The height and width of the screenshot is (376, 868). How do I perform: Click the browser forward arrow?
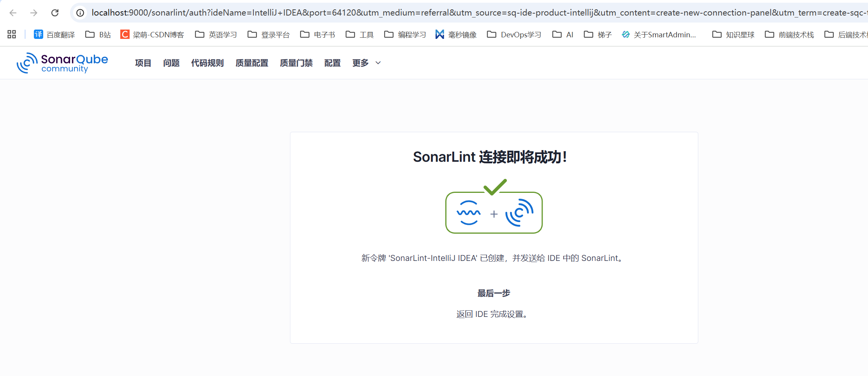pyautogui.click(x=34, y=13)
